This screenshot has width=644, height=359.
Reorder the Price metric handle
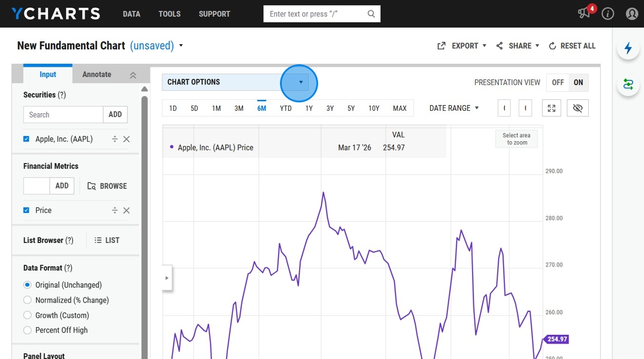tap(114, 210)
